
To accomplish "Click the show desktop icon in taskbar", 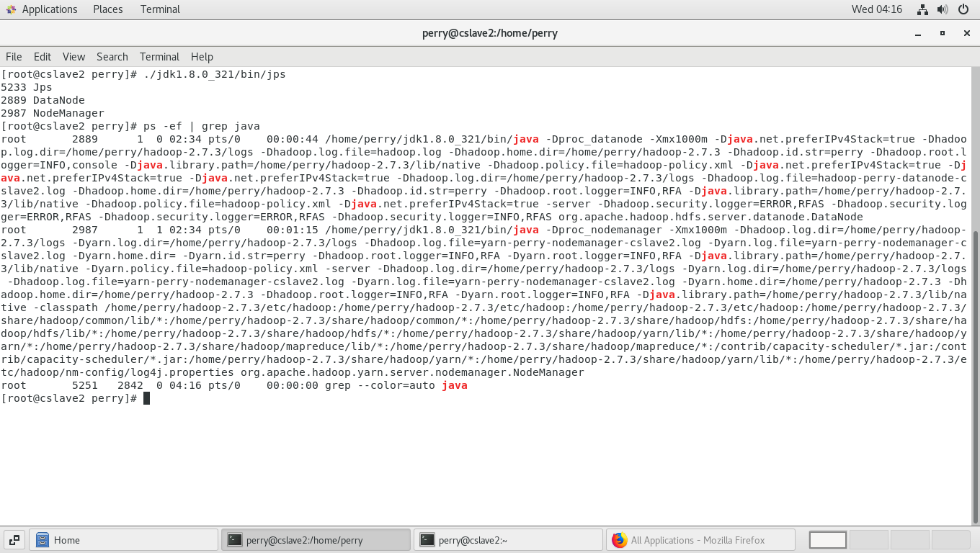I will 14,540.
